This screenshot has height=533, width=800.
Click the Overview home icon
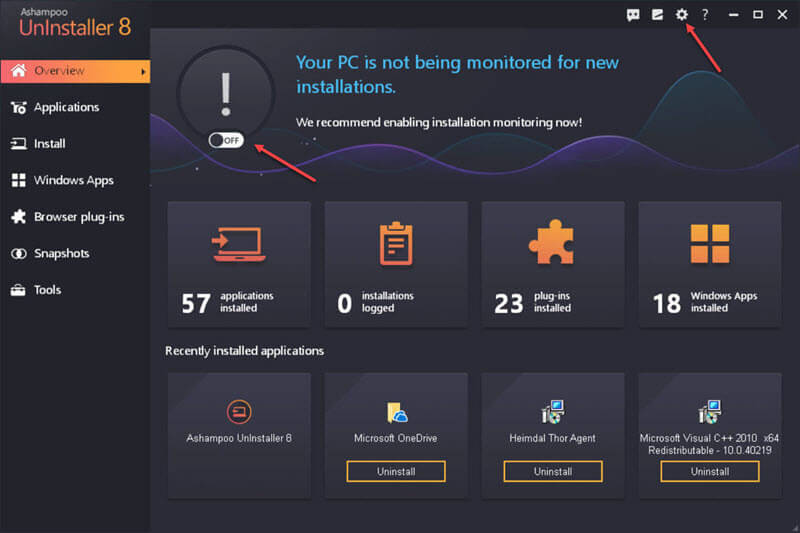click(19, 70)
